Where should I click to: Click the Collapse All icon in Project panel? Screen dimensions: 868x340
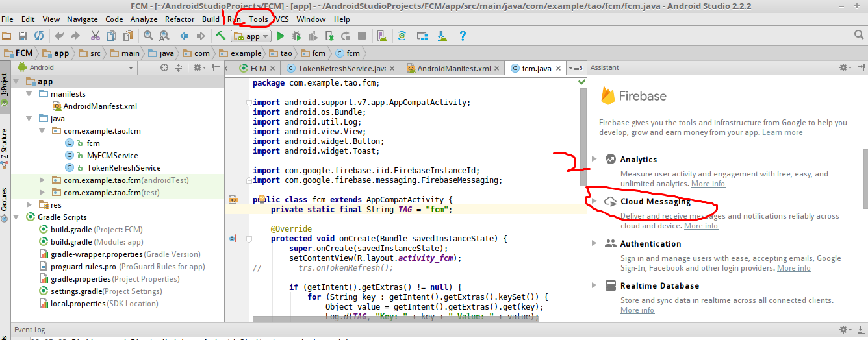[178, 67]
